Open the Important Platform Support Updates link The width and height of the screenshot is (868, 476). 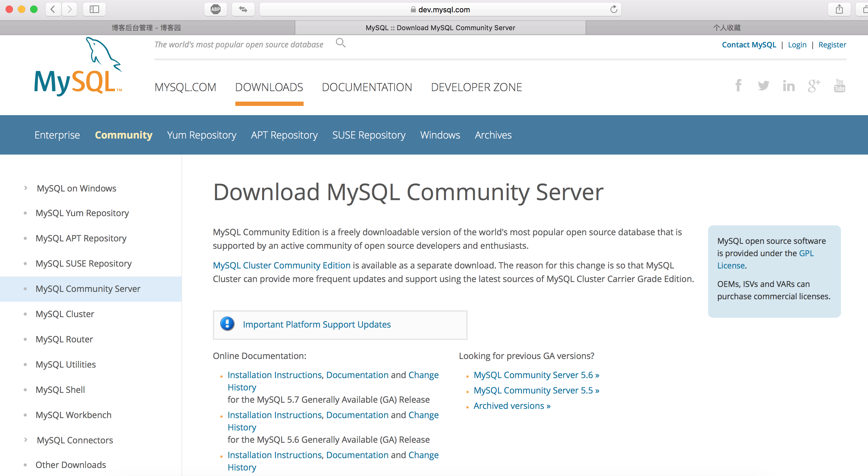coord(317,325)
